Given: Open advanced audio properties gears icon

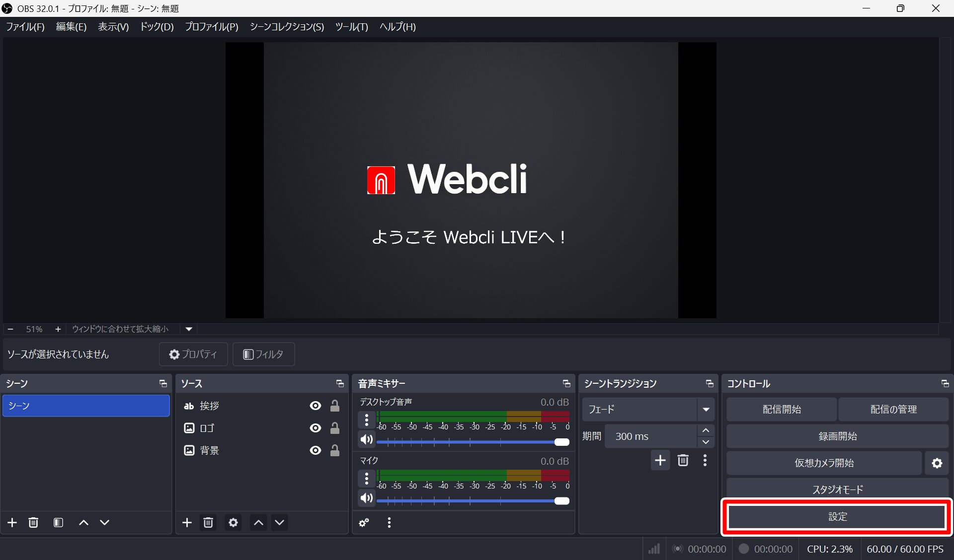Looking at the screenshot, I should coord(364,522).
